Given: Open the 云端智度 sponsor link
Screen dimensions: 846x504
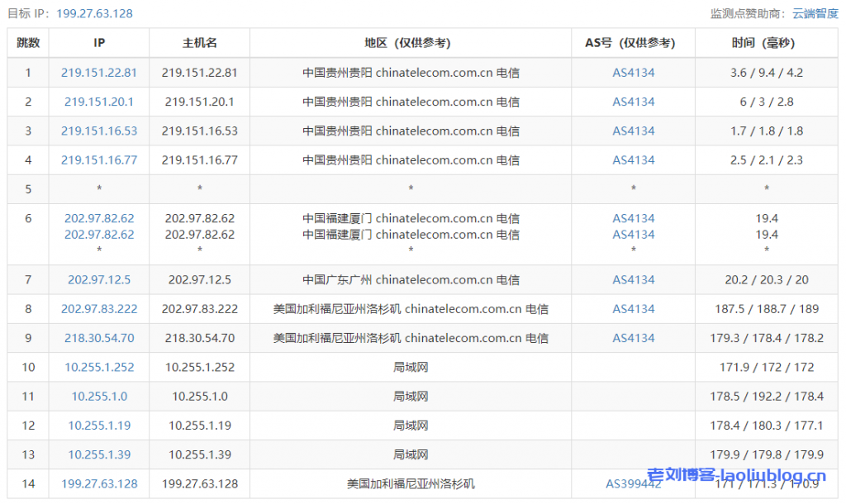Looking at the screenshot, I should point(815,13).
